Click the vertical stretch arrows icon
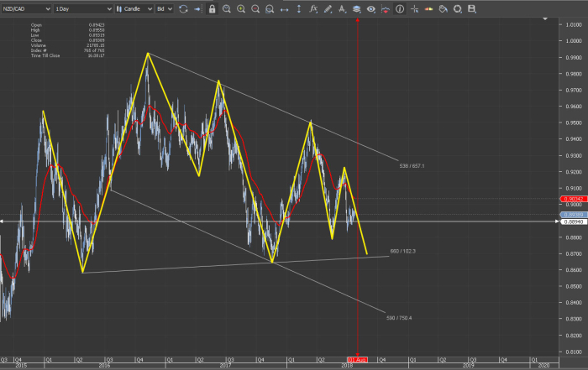Screen dimensions: 588x370 click(299, 9)
